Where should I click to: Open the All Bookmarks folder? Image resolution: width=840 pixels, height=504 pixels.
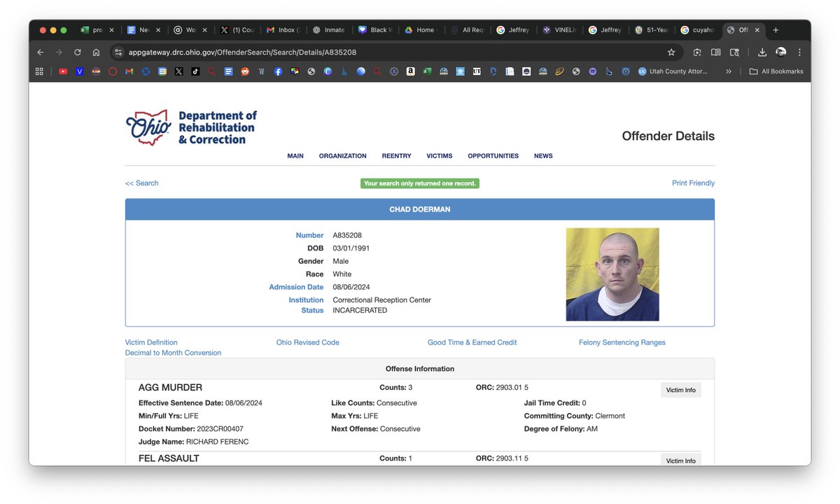(x=776, y=71)
